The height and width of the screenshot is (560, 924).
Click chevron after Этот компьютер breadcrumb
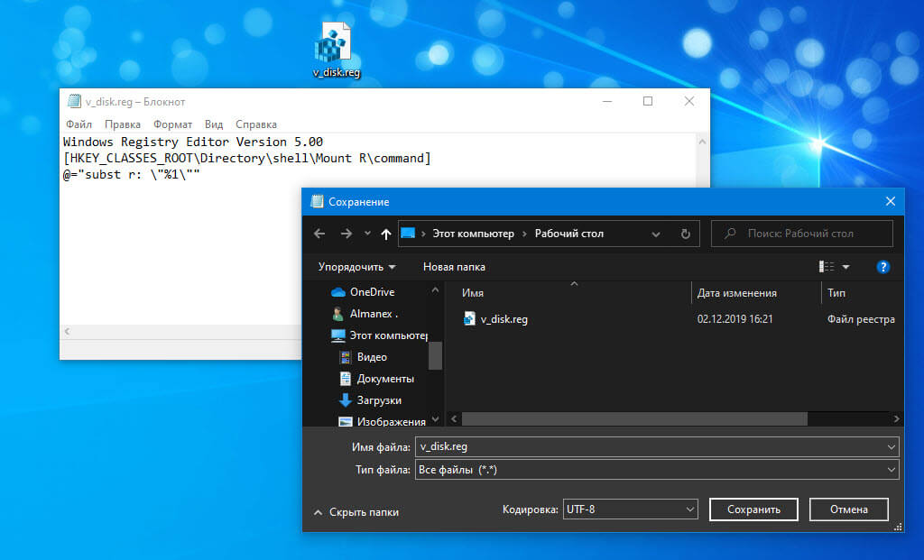click(524, 234)
